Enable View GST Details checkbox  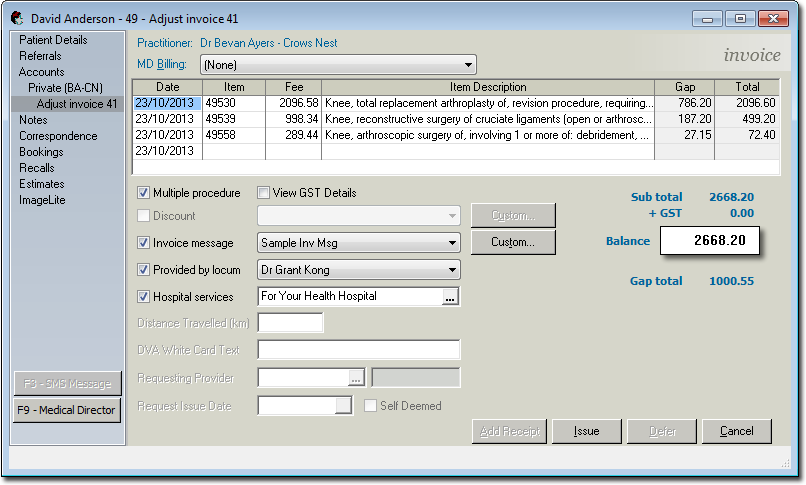coord(264,193)
